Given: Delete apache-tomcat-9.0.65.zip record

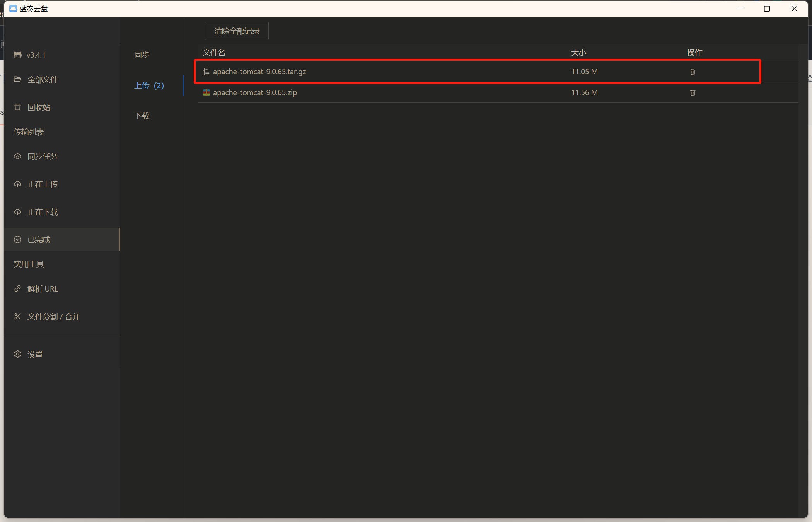Looking at the screenshot, I should pos(693,93).
